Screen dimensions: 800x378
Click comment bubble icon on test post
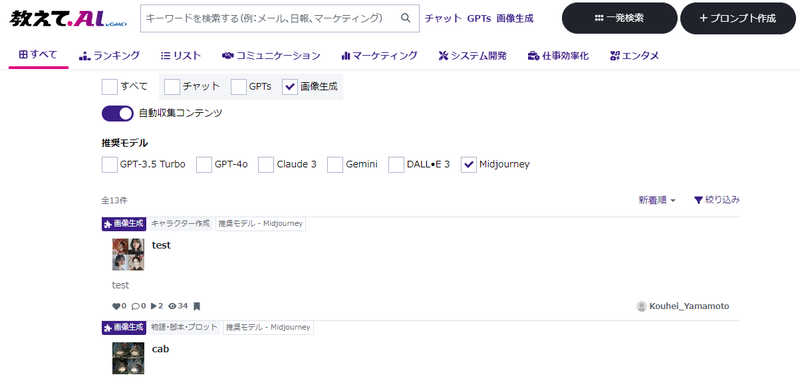[x=135, y=306]
